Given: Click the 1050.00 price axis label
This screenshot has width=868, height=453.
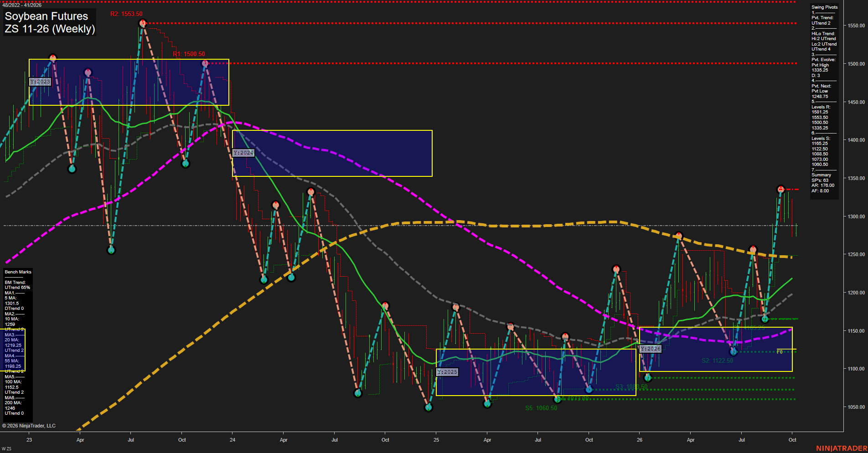Looking at the screenshot, I should coord(856,407).
